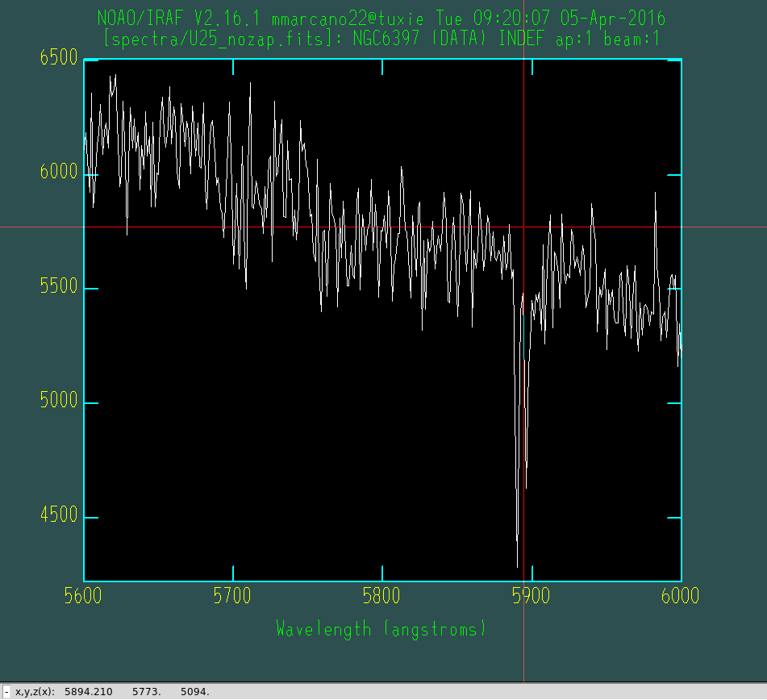Click the 5700 x-axis tick label

coord(232,596)
